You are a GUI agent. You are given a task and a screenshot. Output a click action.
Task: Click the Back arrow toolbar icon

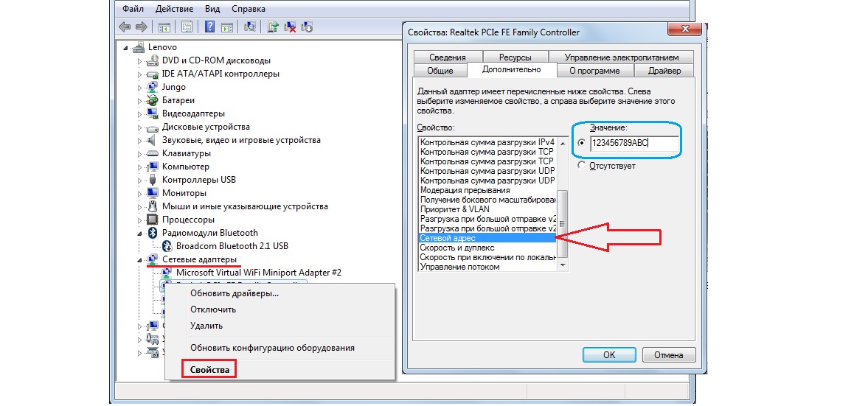coord(125,27)
